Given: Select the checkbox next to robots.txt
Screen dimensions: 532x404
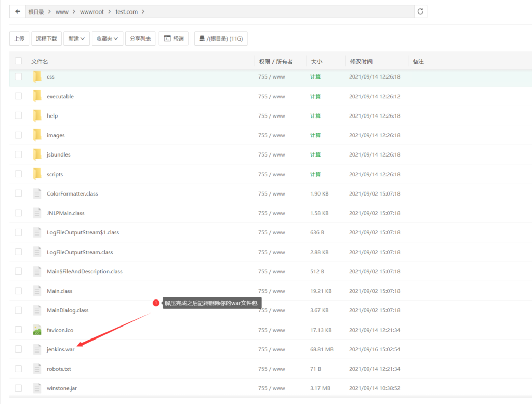Looking at the screenshot, I should pyautogui.click(x=18, y=369).
